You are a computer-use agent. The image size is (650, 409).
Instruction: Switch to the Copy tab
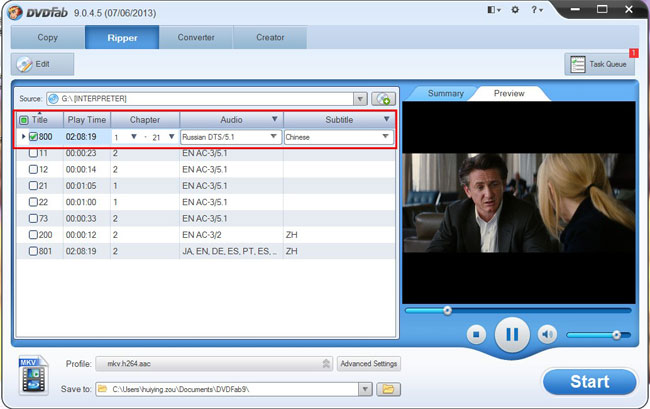(x=48, y=37)
